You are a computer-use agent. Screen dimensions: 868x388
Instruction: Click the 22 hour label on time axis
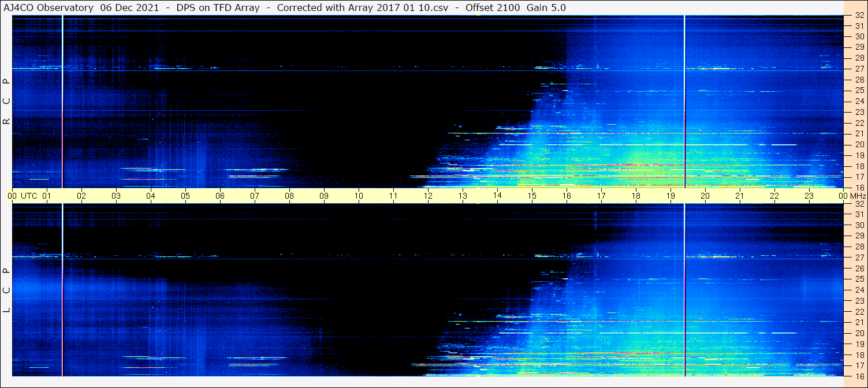pos(774,196)
